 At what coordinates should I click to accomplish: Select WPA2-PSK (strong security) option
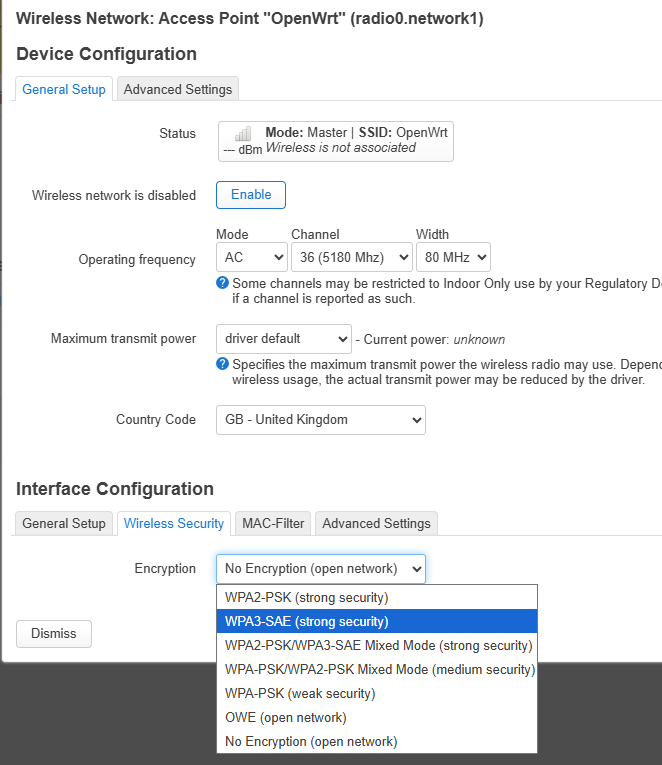point(377,597)
